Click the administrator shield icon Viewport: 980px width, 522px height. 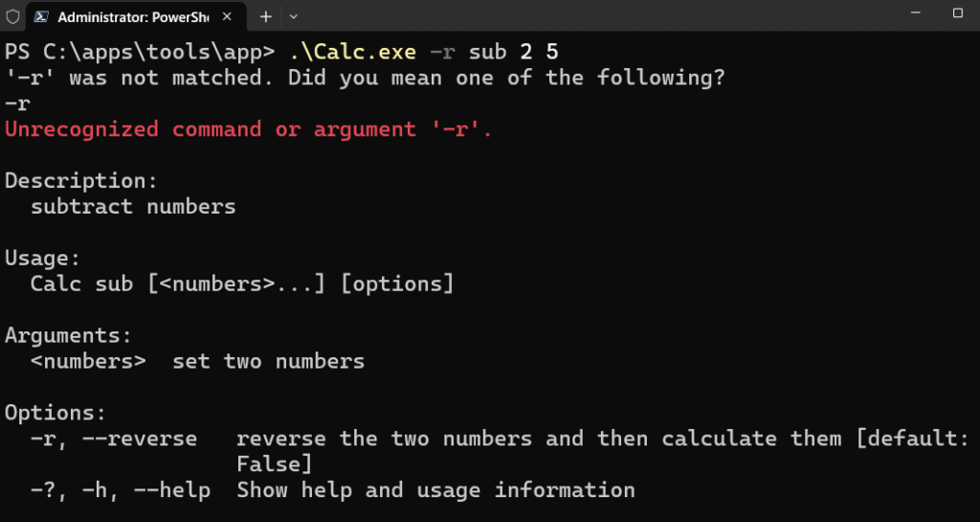[12, 17]
